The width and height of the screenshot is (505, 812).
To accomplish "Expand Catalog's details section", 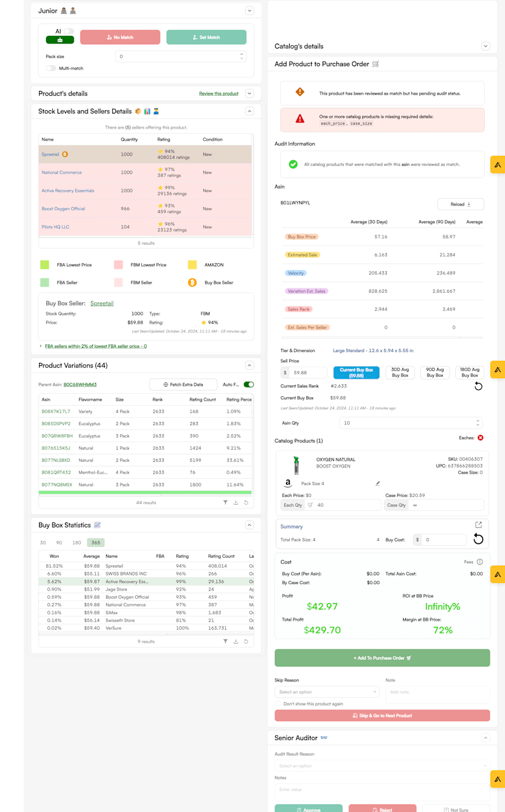I will (x=485, y=46).
